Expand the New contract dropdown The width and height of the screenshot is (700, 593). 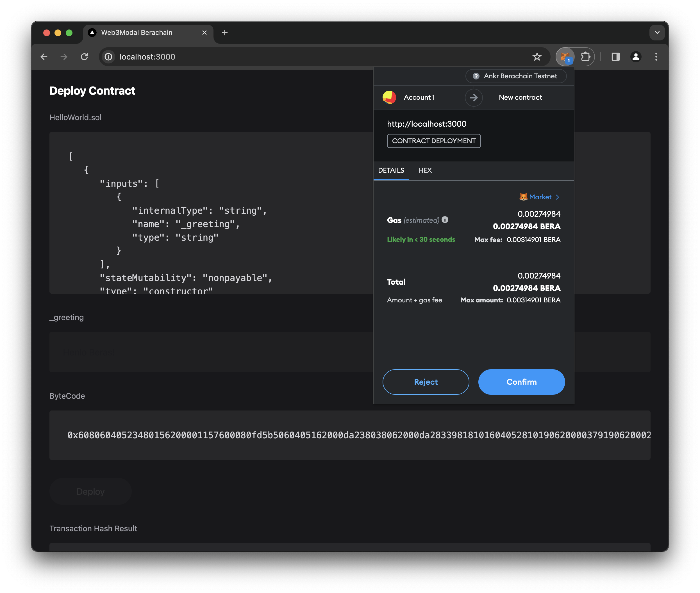521,97
